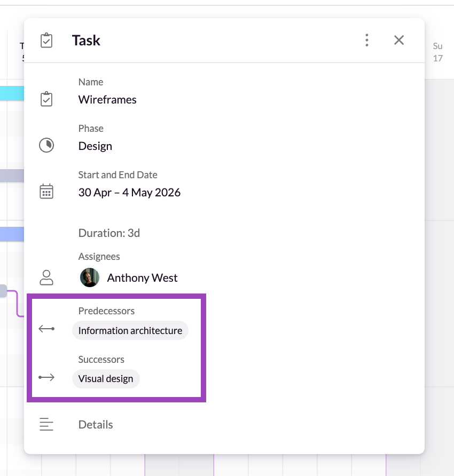Open the Information architecture predecessor chip
The width and height of the screenshot is (454, 476).
(x=130, y=331)
